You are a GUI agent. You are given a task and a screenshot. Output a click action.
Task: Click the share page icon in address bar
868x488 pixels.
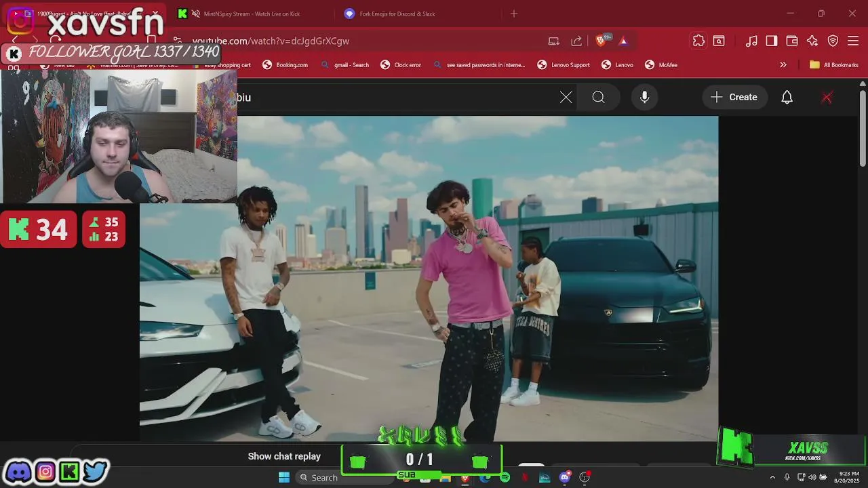[x=576, y=41]
